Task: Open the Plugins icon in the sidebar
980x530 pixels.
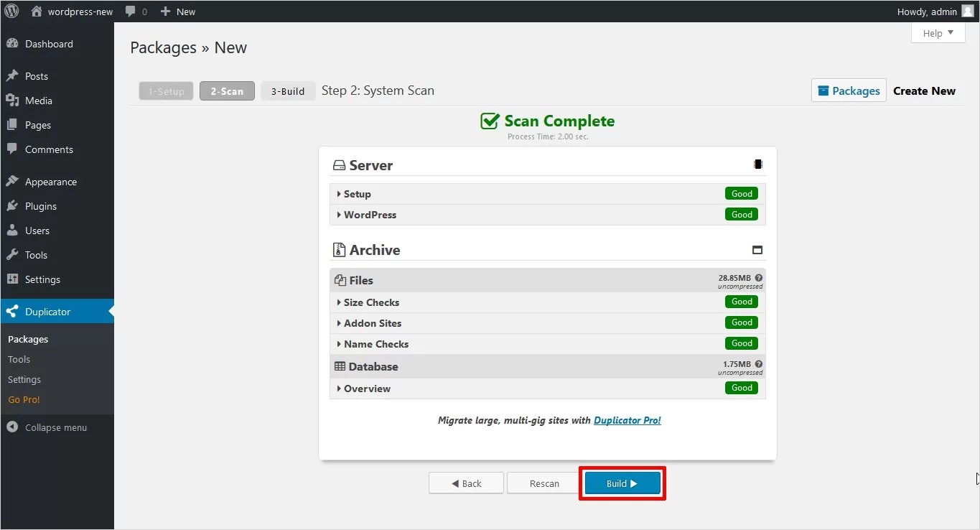Action: [x=13, y=206]
